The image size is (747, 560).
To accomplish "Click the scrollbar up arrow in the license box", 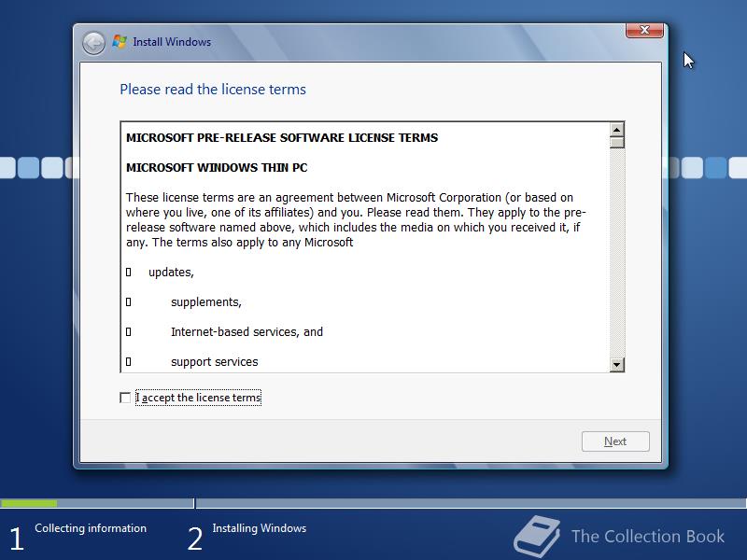I will coord(616,130).
